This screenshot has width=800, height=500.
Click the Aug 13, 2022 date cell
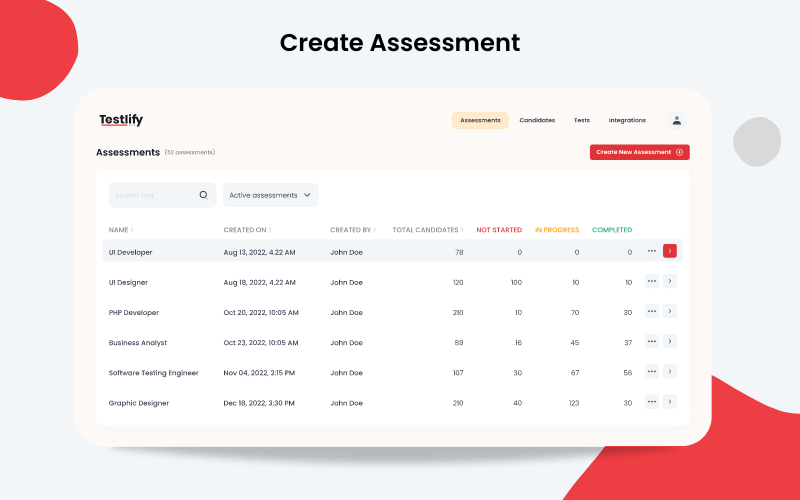click(x=259, y=252)
